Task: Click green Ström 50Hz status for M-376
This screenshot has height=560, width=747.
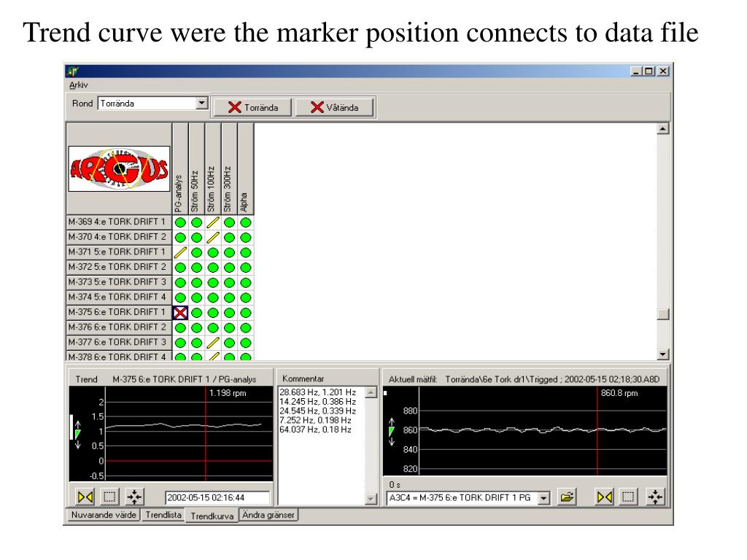Action: (196, 328)
